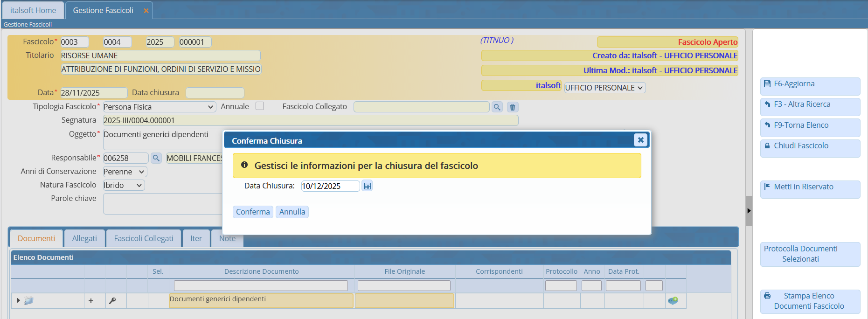
Task: Switch to the Allegati tab
Action: coord(84,238)
